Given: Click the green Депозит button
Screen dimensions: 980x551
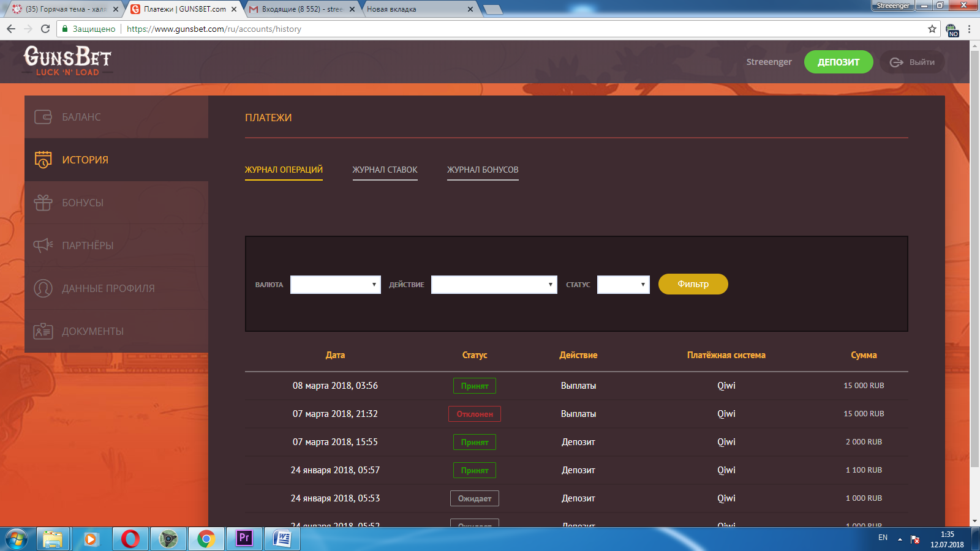Looking at the screenshot, I should coord(839,62).
